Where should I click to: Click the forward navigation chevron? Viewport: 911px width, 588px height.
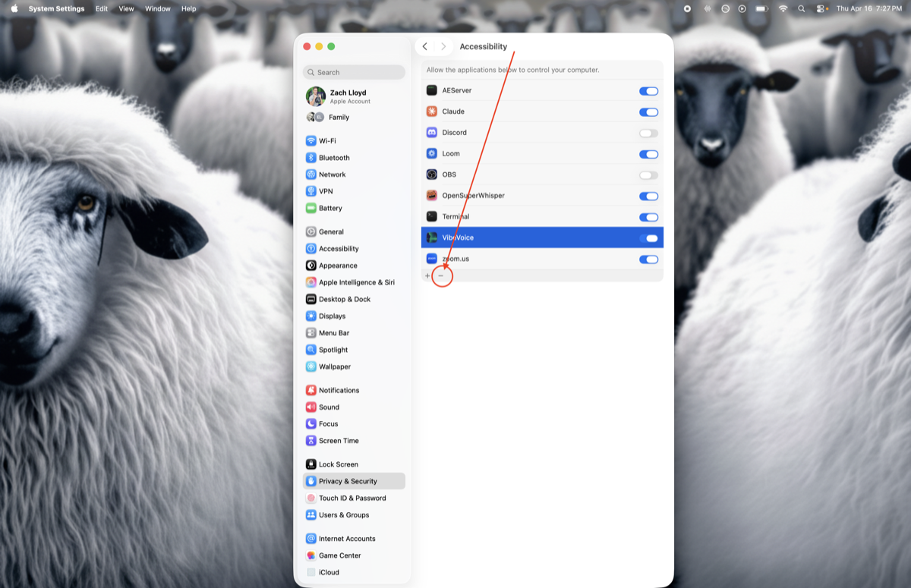click(x=443, y=46)
